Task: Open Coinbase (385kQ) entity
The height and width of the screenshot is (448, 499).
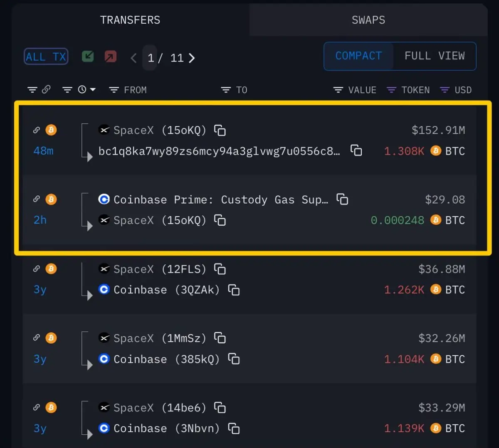Action: (159, 359)
